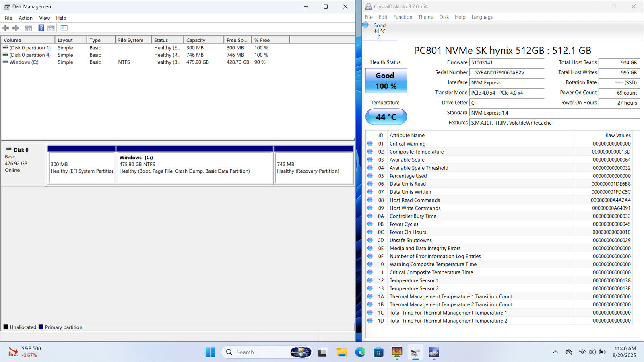
Task: Click the 44 °C temperature button
Action: [386, 117]
